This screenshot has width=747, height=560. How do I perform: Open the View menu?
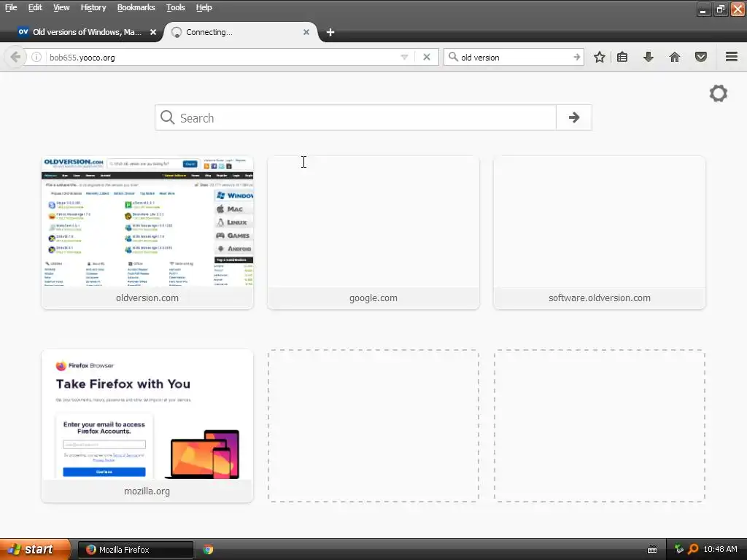[x=61, y=7]
